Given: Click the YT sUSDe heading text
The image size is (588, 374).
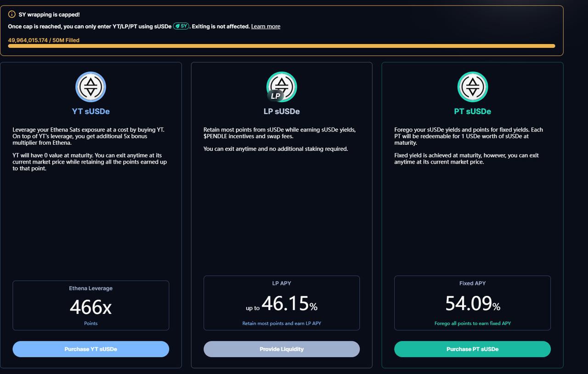Looking at the screenshot, I should 91,112.
